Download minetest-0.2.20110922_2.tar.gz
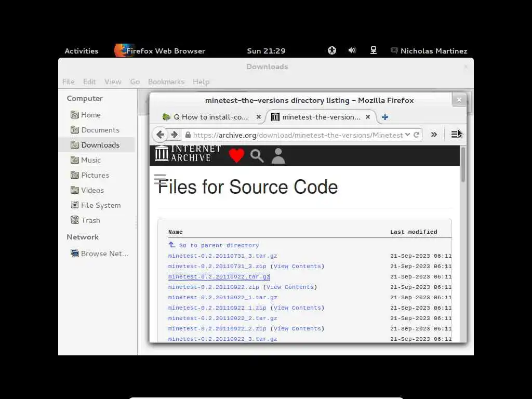Image resolution: width=532 pixels, height=399 pixels. tap(222, 318)
